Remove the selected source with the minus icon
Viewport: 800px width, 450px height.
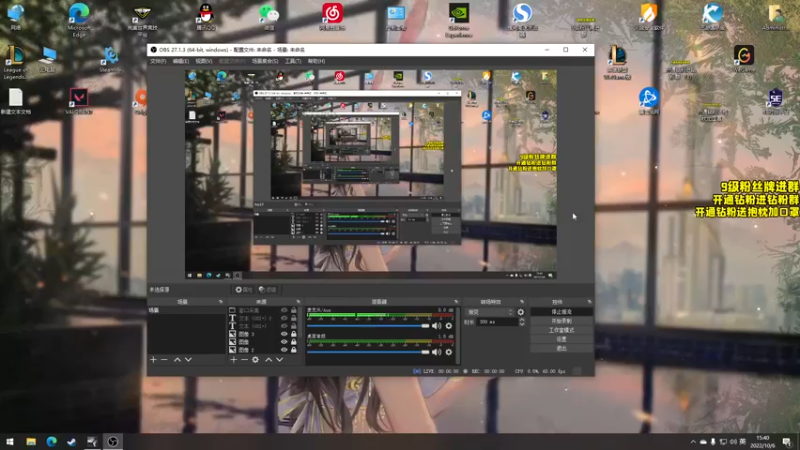243,359
